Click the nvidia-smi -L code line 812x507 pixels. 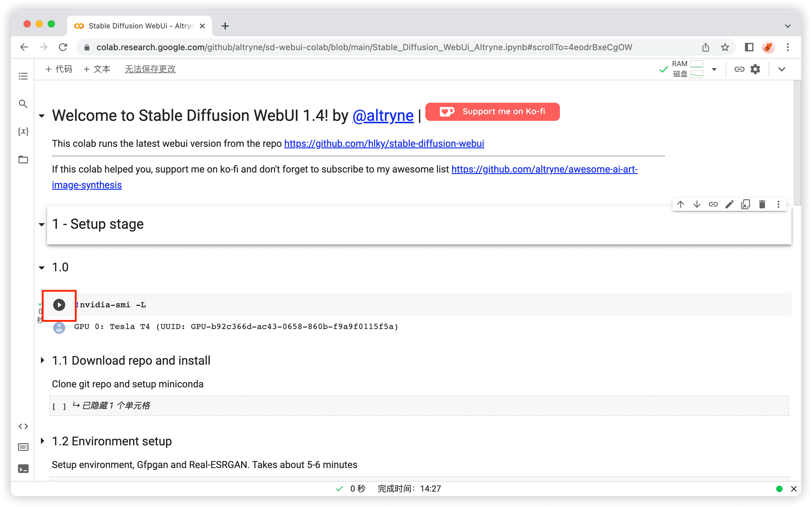tap(110, 305)
